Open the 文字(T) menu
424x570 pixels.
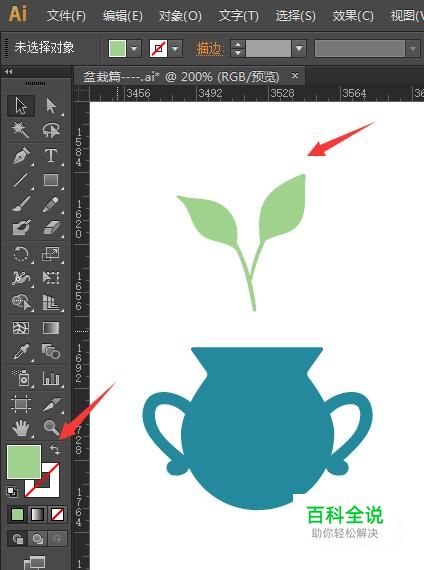[x=239, y=16]
